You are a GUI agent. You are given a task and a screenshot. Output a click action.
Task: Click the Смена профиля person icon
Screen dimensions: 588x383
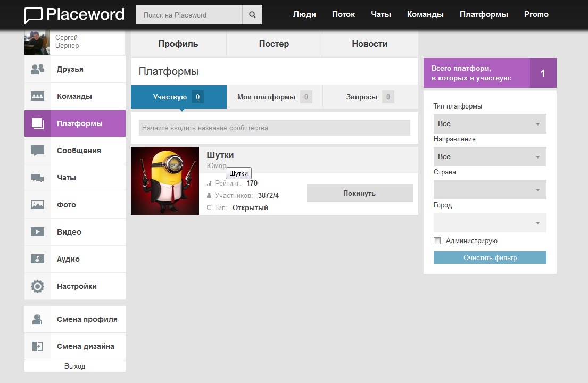click(x=37, y=319)
